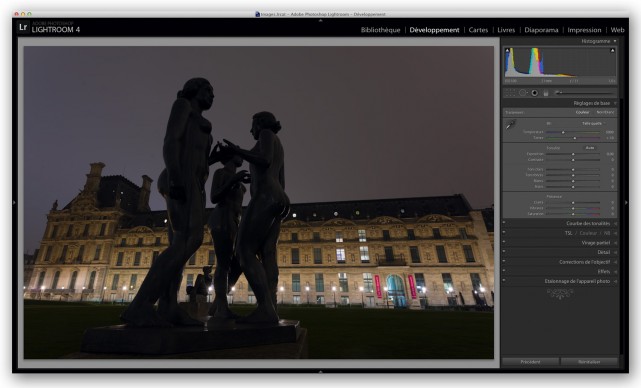Collapse the Réglages de base panel

[x=615, y=103]
